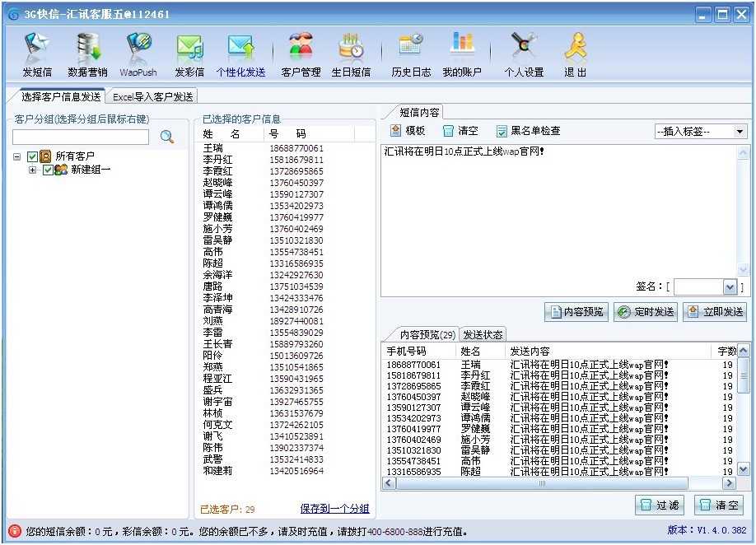Open 客户管理 customer management
This screenshot has height=545, width=756.
point(301,55)
